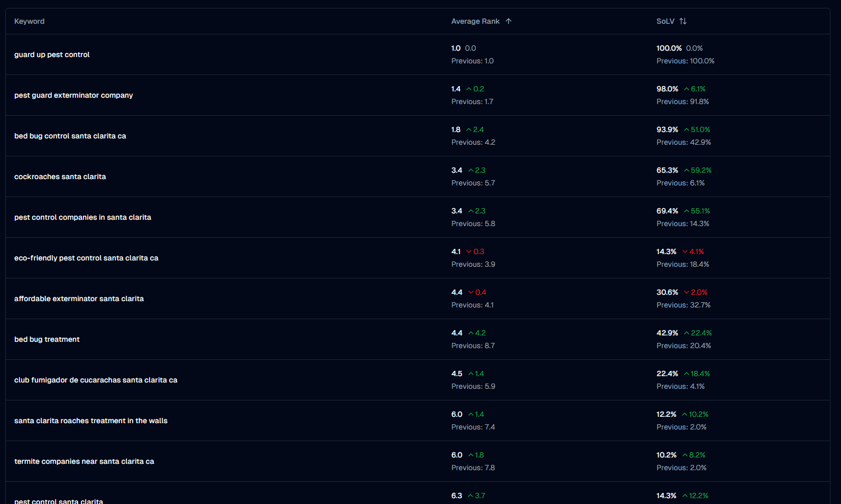
Task: Select pest control companies in santa clarita
Action: click(x=82, y=217)
